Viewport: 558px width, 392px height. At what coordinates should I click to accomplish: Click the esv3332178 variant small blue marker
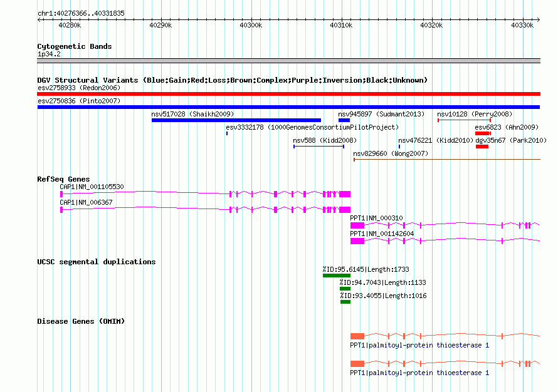pos(227,133)
